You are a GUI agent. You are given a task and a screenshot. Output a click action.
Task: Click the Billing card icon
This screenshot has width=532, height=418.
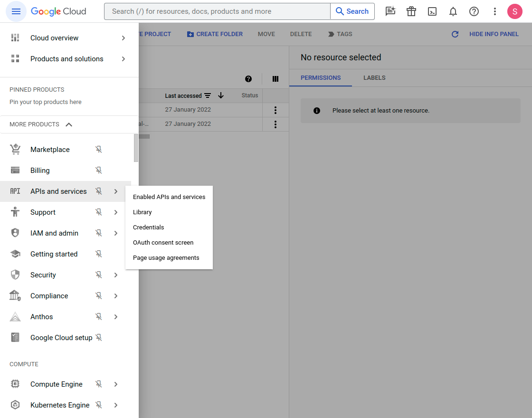15,171
